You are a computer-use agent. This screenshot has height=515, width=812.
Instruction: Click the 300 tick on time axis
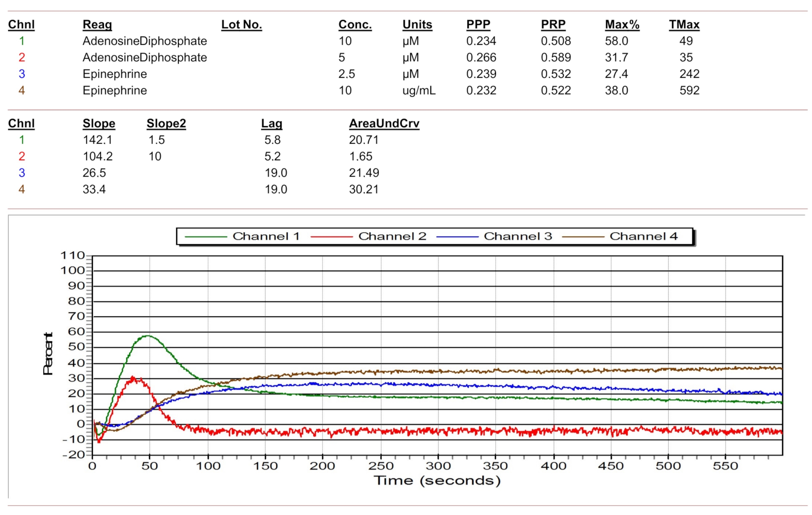(x=438, y=466)
